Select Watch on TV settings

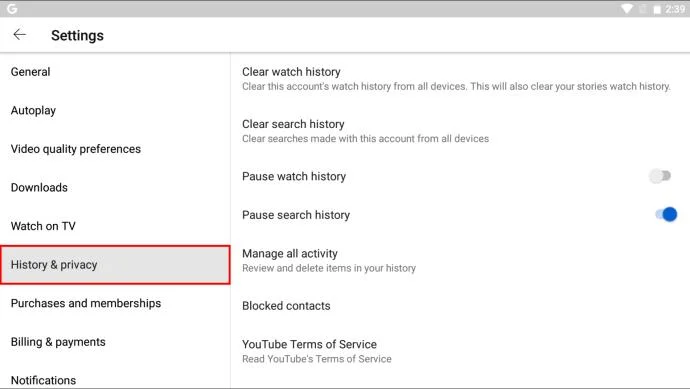point(115,226)
